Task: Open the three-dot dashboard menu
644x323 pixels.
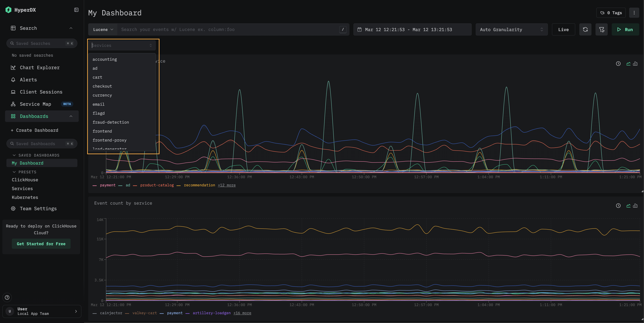Action: click(634, 13)
